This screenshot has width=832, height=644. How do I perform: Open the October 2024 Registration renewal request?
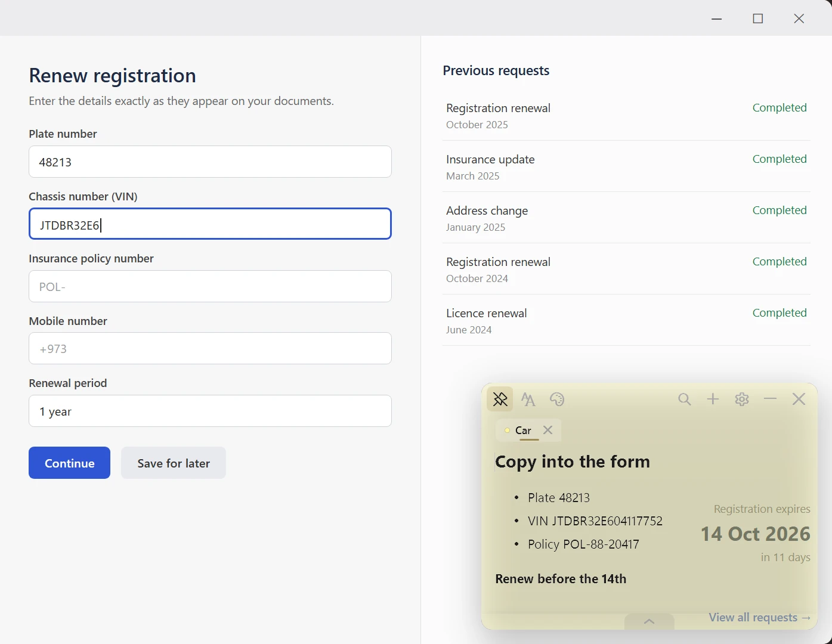(626, 270)
